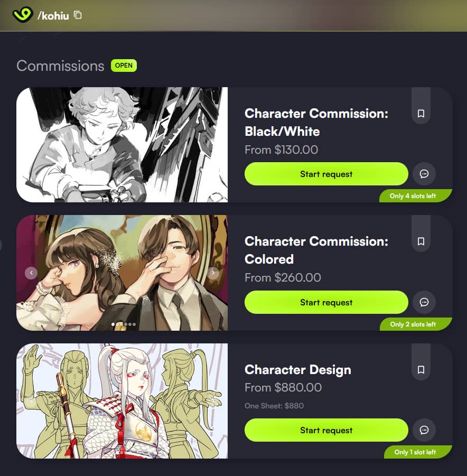Viewport: 467px width, 476px height.
Task: Open chat bubble for Character Design
Action: click(x=424, y=430)
